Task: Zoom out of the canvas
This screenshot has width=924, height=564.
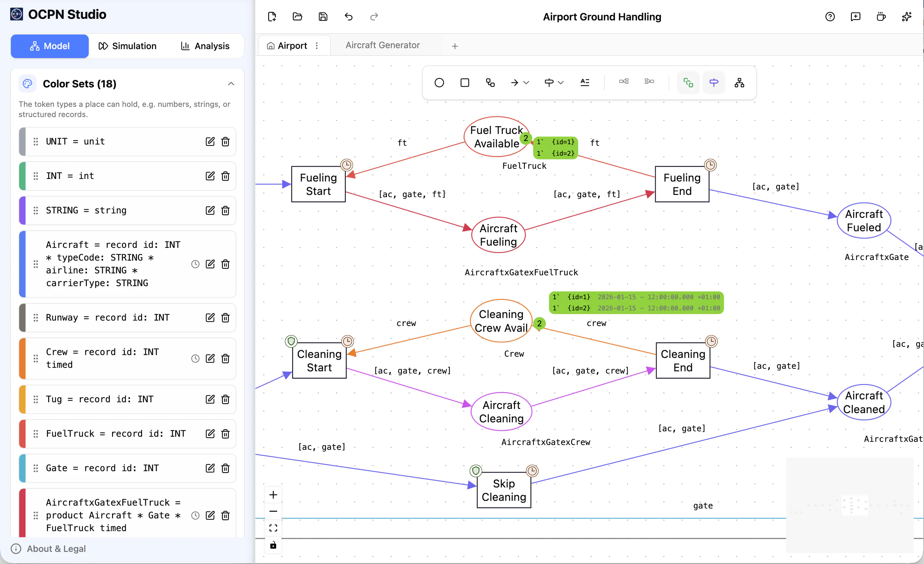Action: click(x=273, y=511)
